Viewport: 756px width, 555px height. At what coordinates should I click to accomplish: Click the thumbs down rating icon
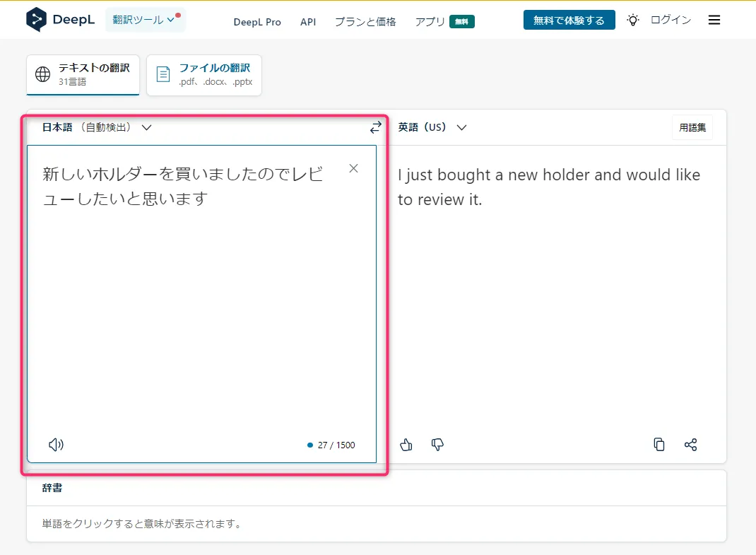pos(437,445)
